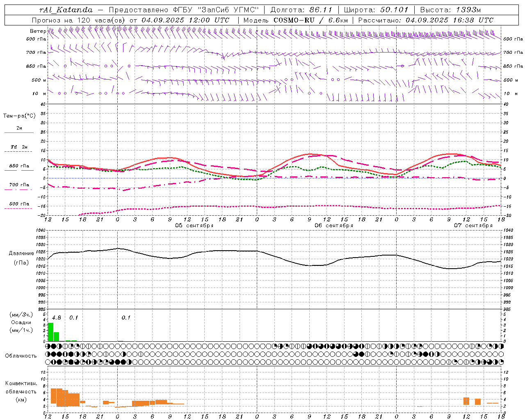This screenshot has height=420, width=525.
Task: Click the Давление pressure panel label
Action: [x=21, y=253]
